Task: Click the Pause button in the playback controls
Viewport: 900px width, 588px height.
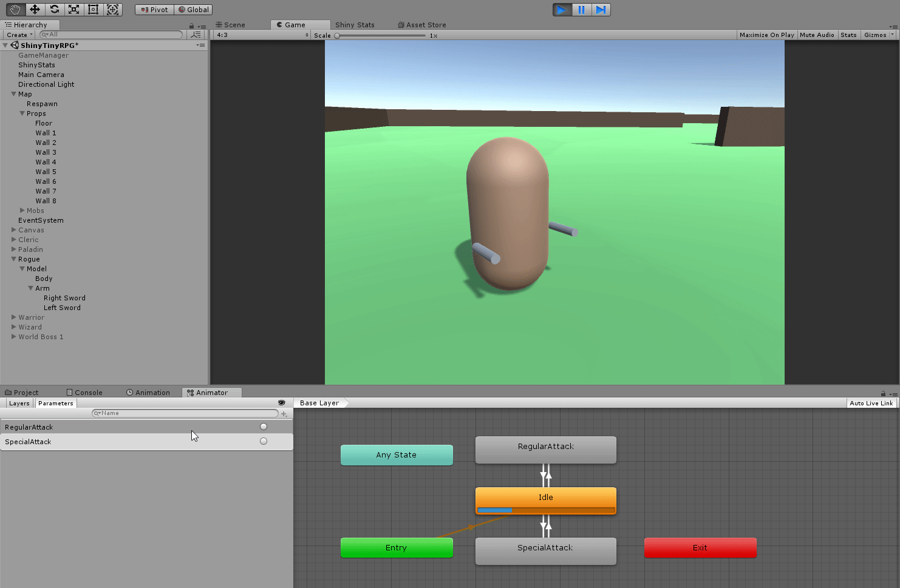Action: coord(581,9)
